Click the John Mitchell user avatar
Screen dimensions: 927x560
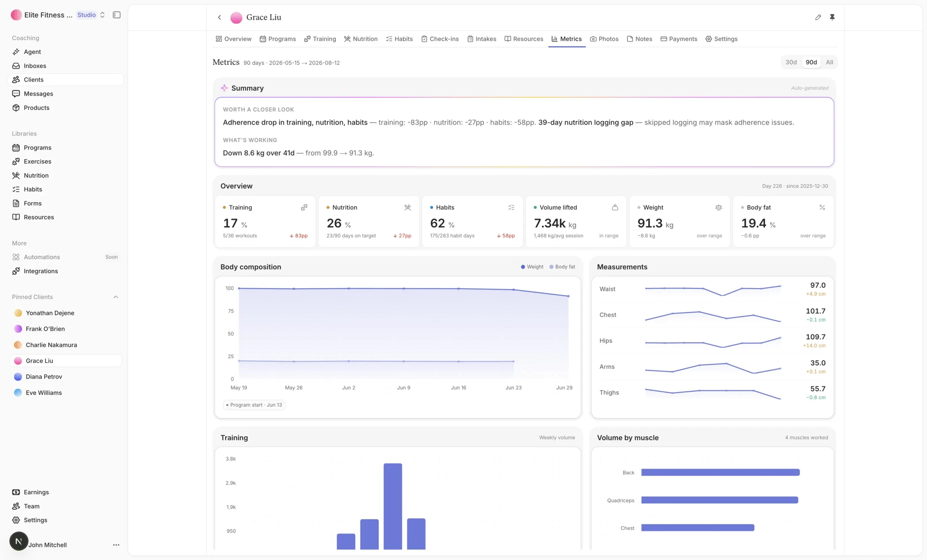pos(19,541)
